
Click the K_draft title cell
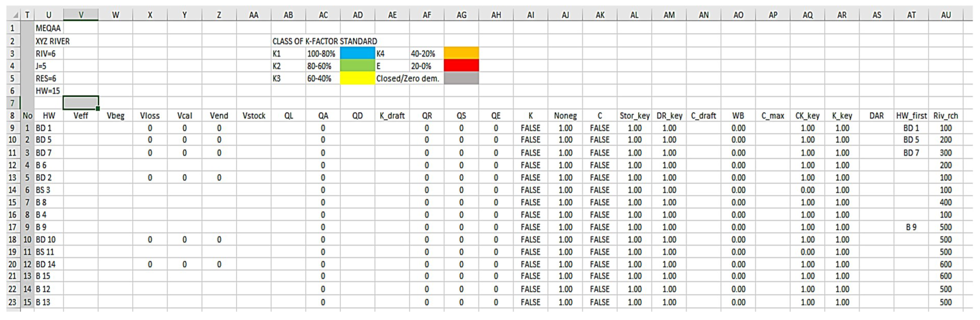[392, 116]
